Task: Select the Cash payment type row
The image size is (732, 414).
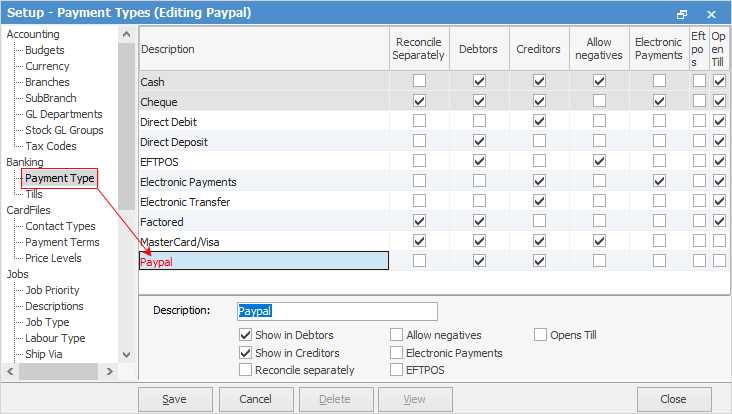Action: click(264, 81)
